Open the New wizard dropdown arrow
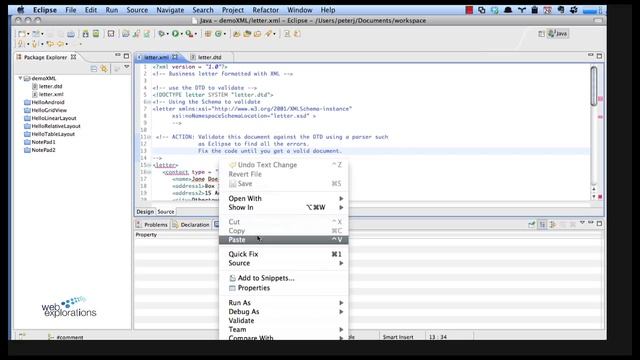 28,34
